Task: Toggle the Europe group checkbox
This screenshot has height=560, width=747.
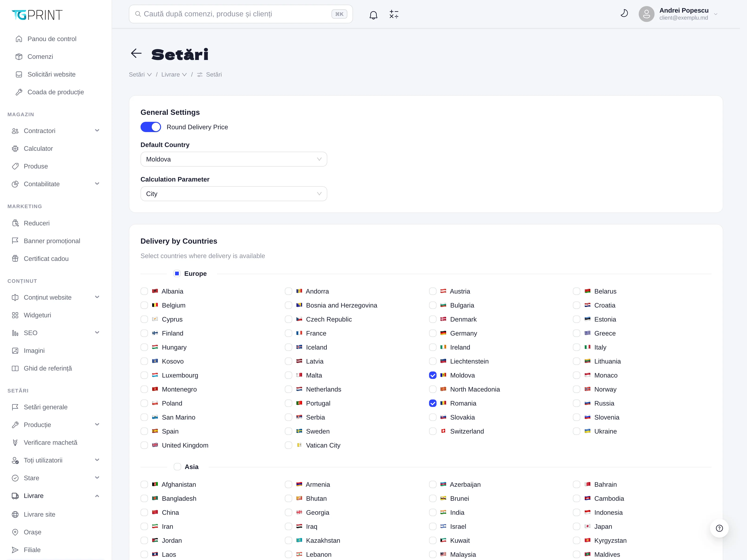Action: pos(177,273)
